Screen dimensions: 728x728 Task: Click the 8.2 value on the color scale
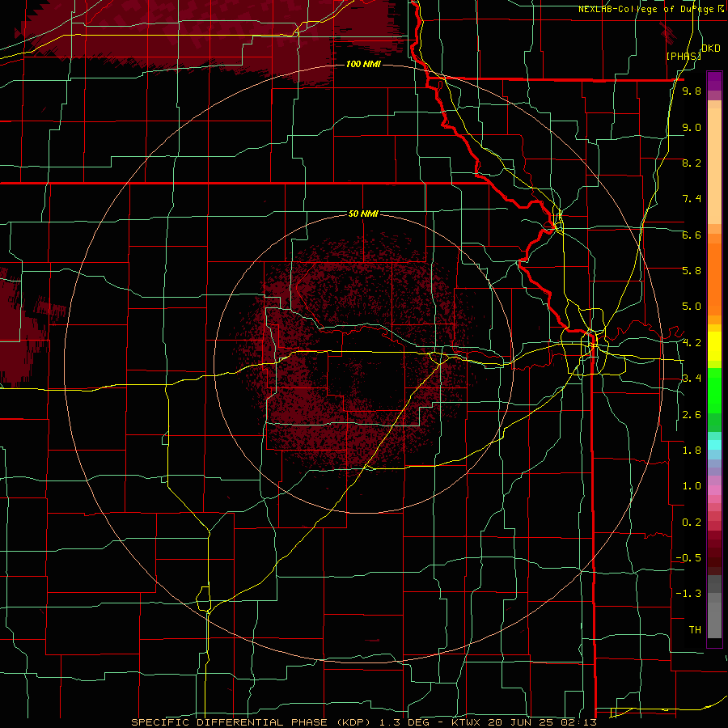point(692,163)
